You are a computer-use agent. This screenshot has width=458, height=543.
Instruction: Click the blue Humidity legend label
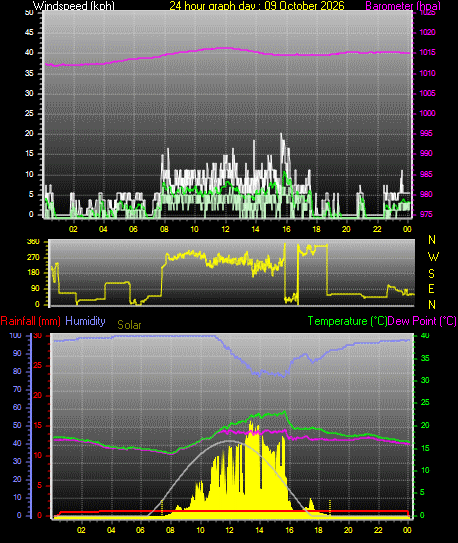[85, 321]
